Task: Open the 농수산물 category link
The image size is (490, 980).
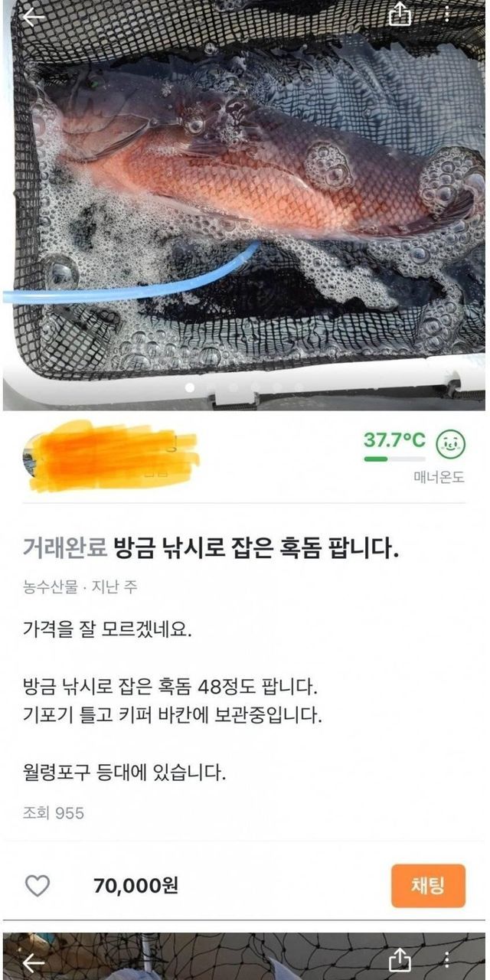Action: (50, 587)
